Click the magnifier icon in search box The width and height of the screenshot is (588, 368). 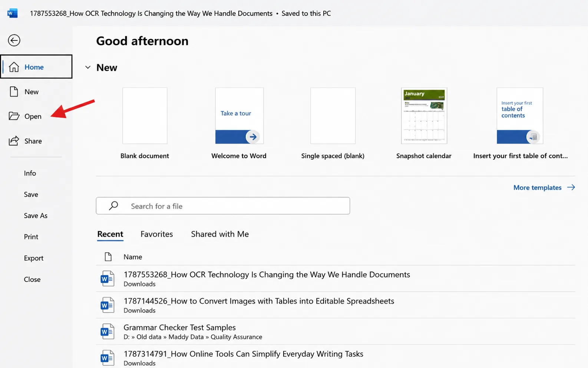(113, 206)
